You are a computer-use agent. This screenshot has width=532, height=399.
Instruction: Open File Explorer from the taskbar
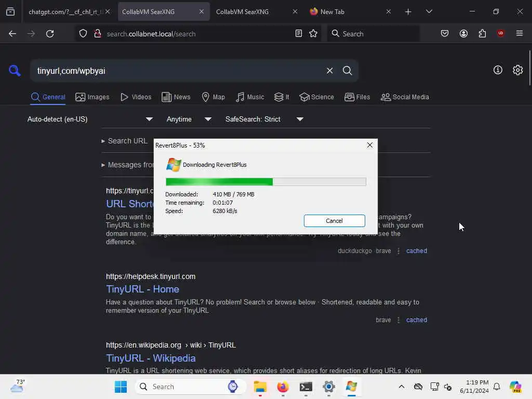260,387
